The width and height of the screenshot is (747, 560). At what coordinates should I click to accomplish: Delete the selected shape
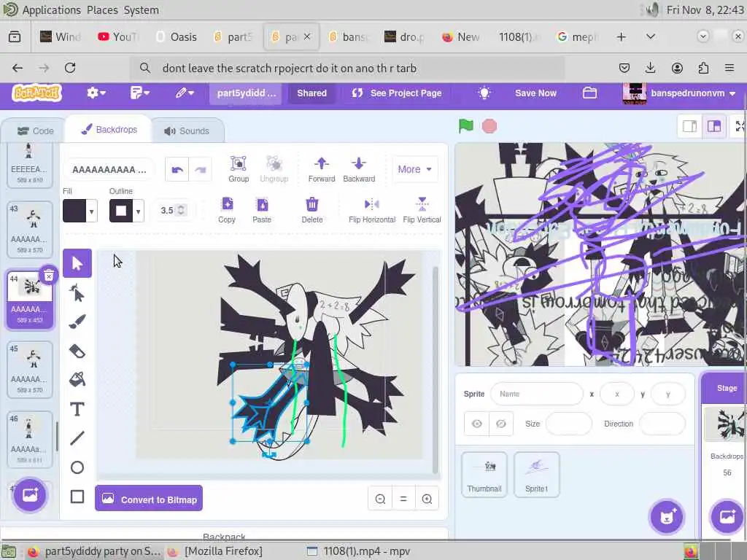click(x=312, y=210)
